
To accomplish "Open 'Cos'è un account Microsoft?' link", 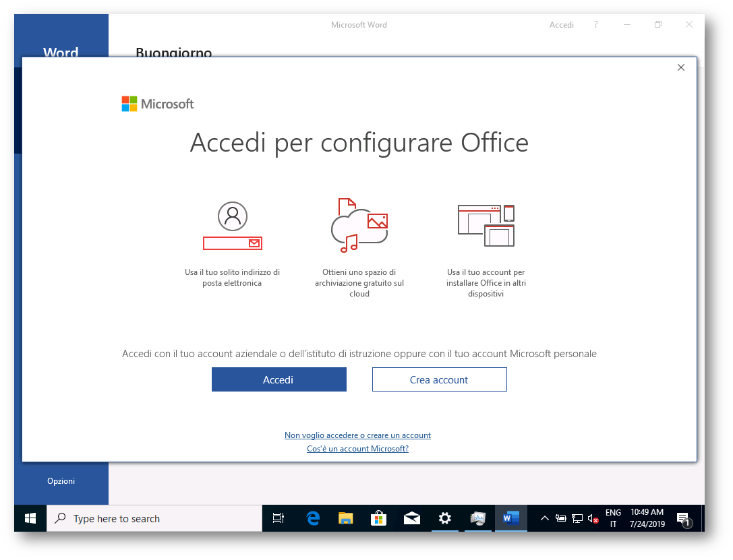I will [357, 448].
